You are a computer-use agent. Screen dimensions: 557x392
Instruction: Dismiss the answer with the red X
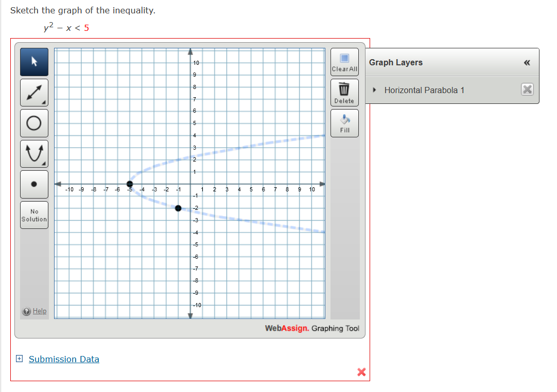pyautogui.click(x=361, y=372)
